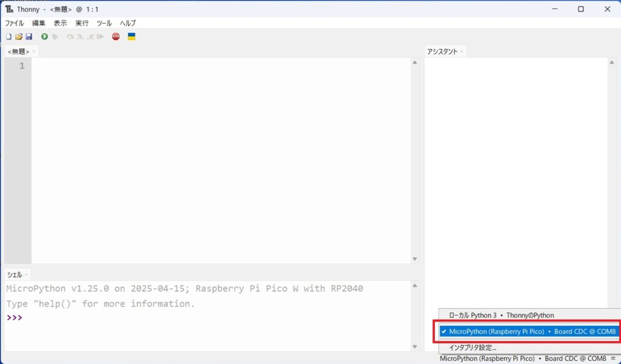Click the editor scrollbar down arrow
Image resolution: width=621 pixels, height=364 pixels.
point(415,259)
